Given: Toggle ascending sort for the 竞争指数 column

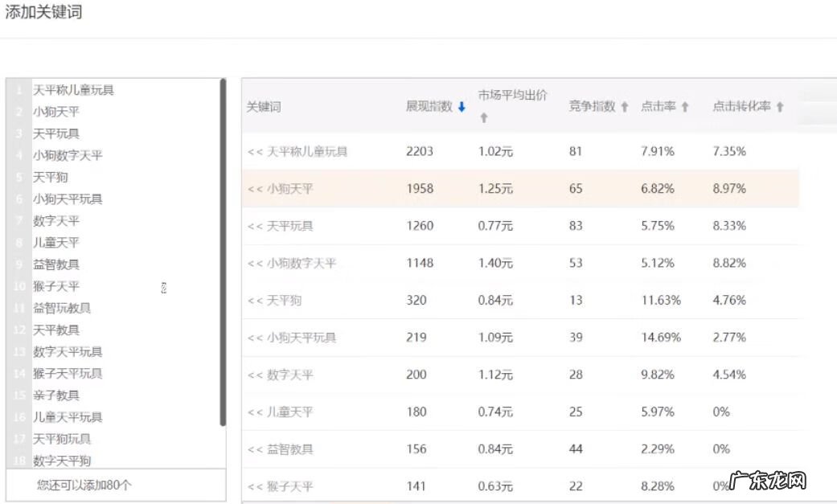Looking at the screenshot, I should pyautogui.click(x=623, y=105).
